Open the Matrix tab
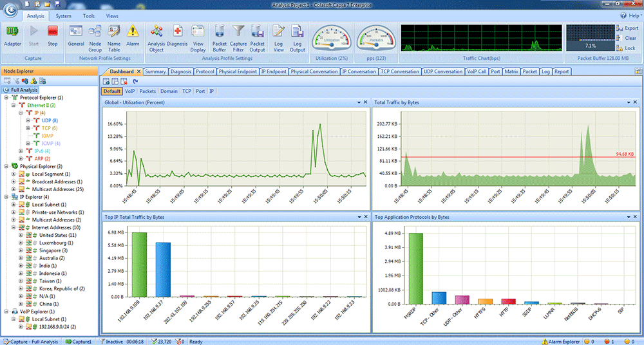 [x=511, y=71]
